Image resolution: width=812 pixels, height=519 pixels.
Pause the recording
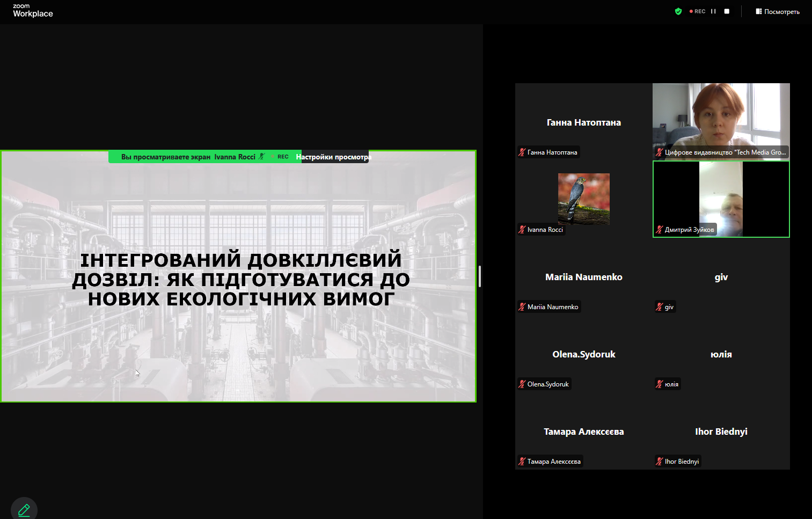(x=713, y=11)
